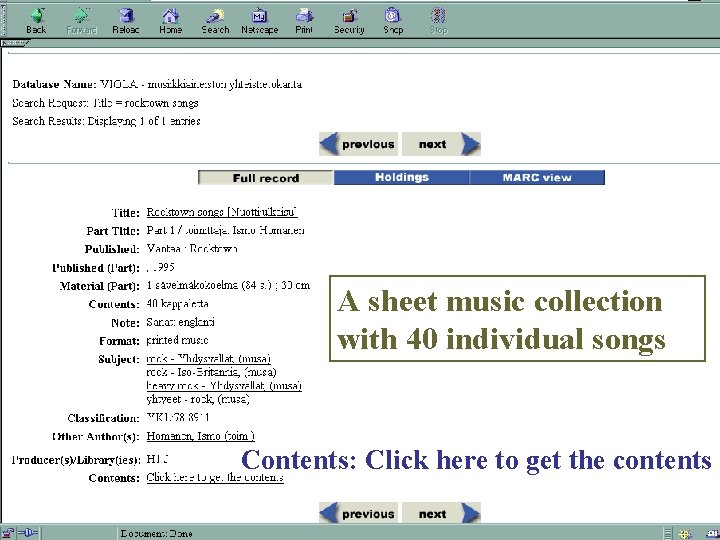Open the Security toolbar icon
Image resolution: width=720 pixels, height=540 pixels.
click(349, 21)
